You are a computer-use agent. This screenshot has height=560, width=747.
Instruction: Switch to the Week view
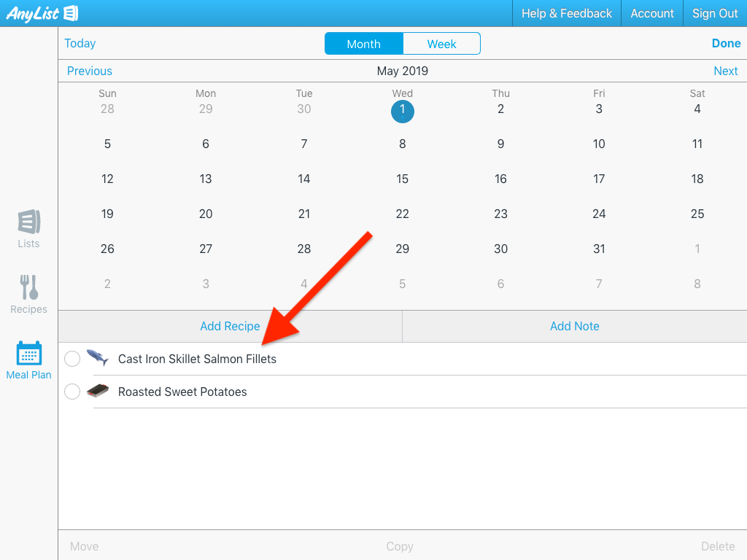click(x=441, y=44)
